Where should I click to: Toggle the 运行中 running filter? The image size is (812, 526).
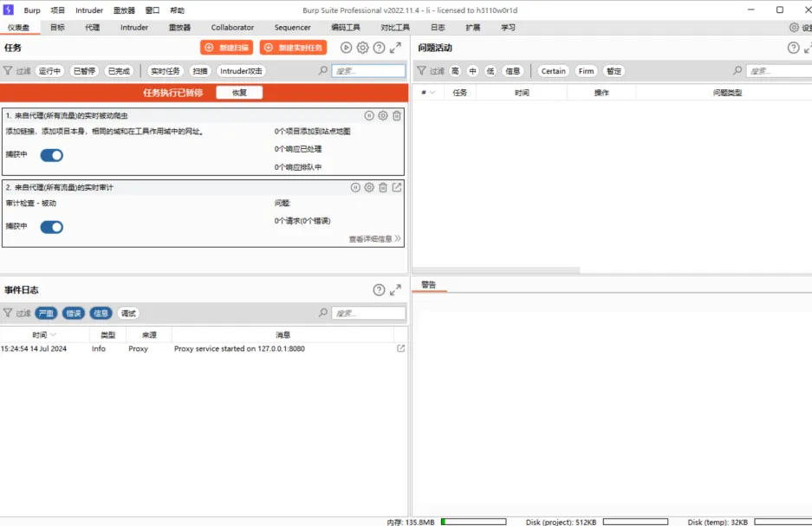click(x=49, y=71)
